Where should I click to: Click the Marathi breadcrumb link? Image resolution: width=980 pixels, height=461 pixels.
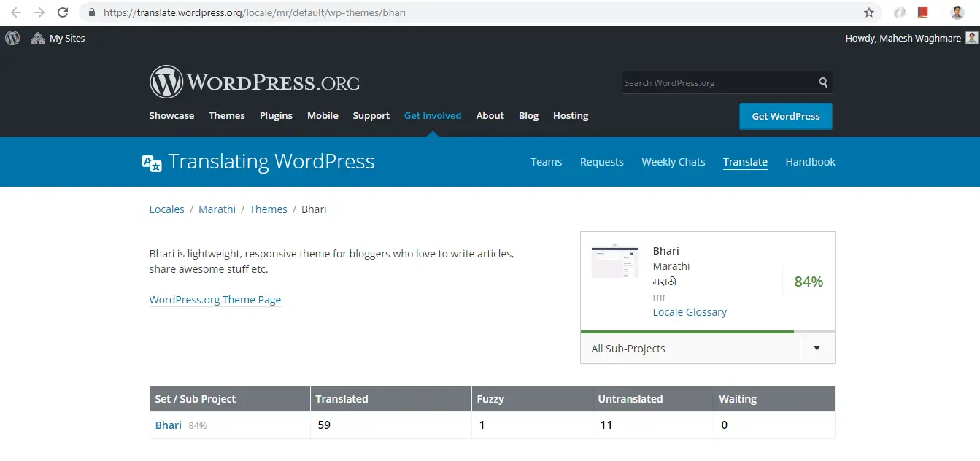217,209
